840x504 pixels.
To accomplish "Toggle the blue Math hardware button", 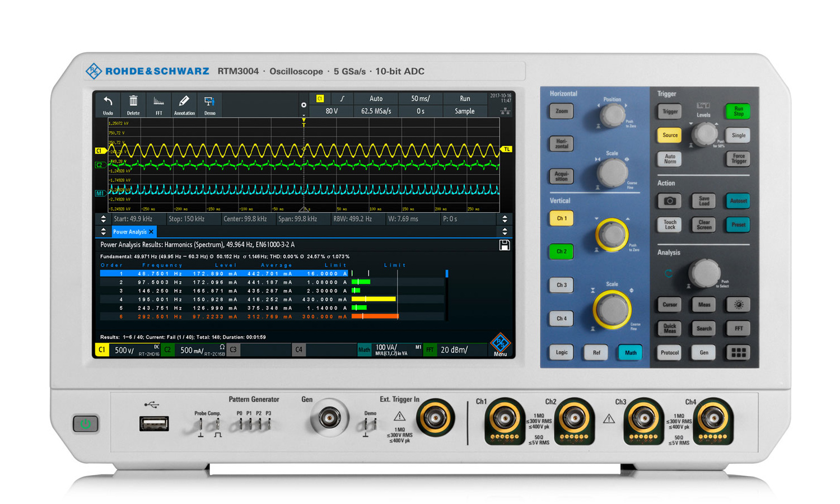I will tap(630, 352).
